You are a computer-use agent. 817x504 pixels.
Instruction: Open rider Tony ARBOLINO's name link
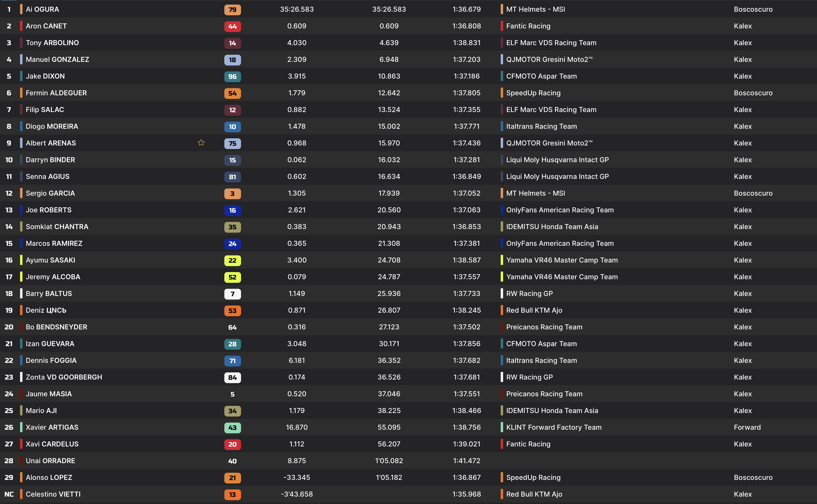tap(52, 43)
